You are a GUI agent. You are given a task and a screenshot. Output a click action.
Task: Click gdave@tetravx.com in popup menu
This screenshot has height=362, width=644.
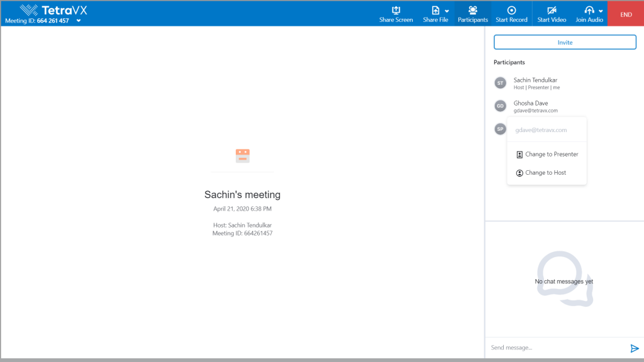541,130
